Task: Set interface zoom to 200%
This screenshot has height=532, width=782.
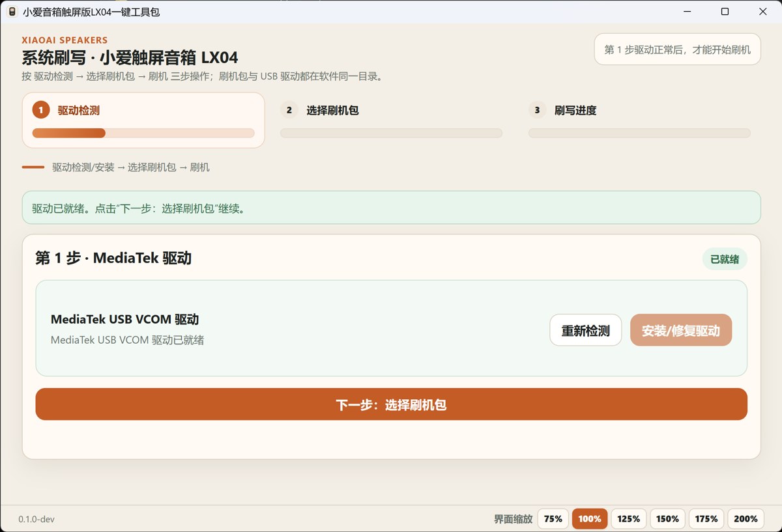Action: coord(746,519)
